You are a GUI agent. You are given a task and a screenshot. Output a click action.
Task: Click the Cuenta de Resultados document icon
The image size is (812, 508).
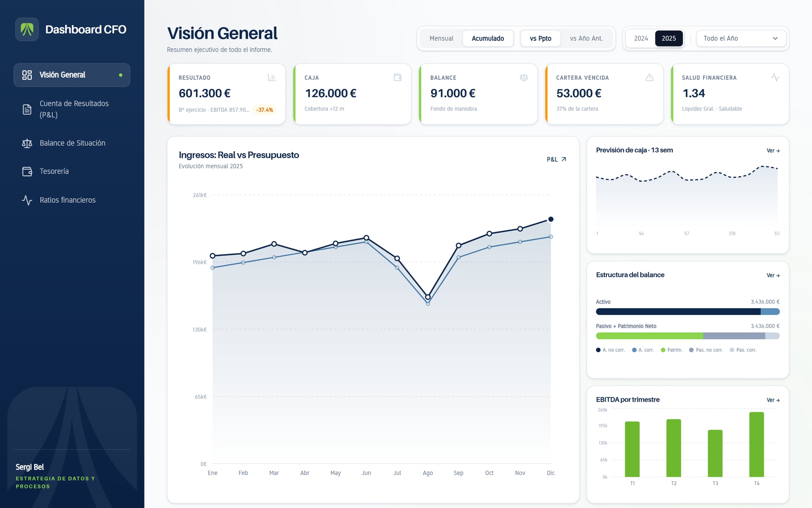[x=27, y=109]
